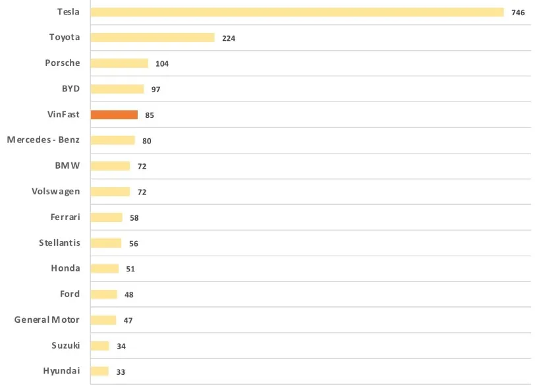
Task: Select the Ford bar
Action: point(103,294)
